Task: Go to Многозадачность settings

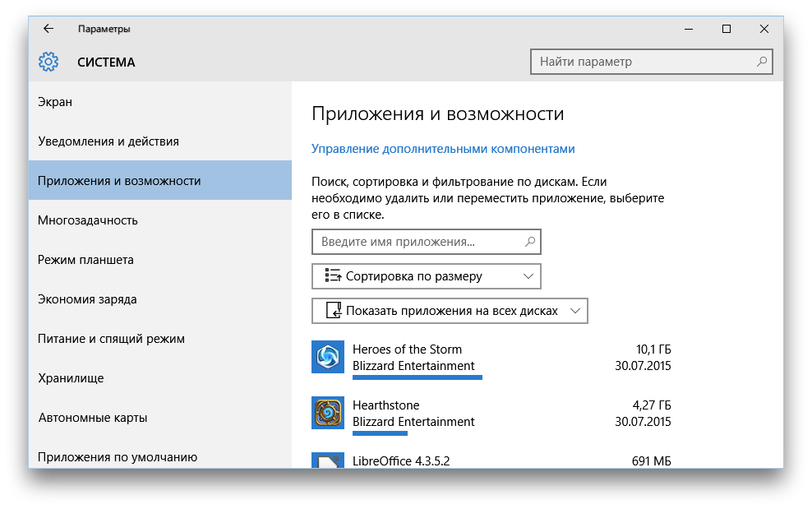Action: click(88, 220)
